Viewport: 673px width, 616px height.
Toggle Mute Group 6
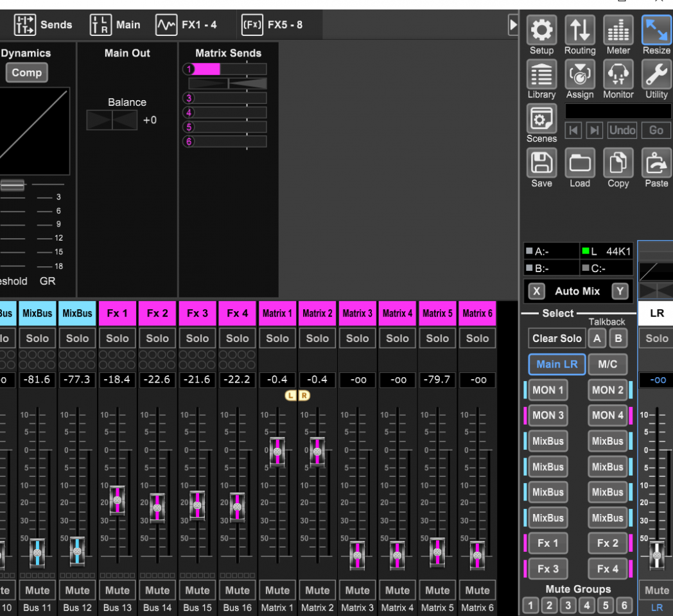tap(624, 605)
